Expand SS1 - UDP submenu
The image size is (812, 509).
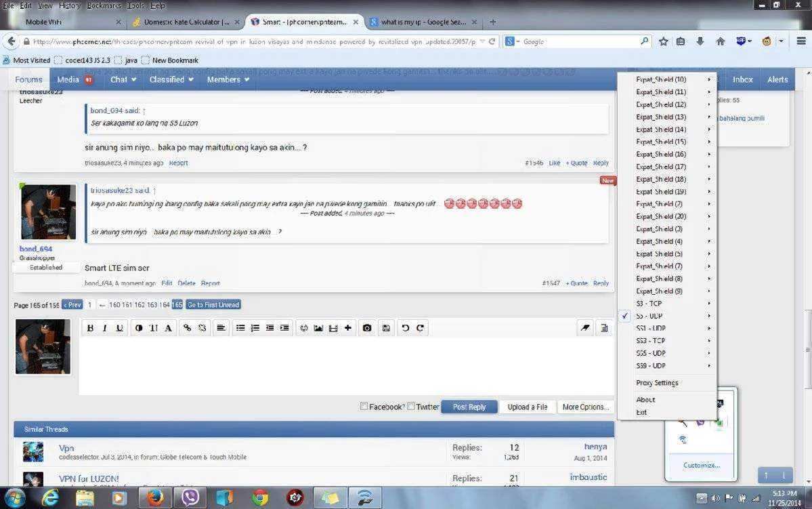pyautogui.click(x=667, y=328)
